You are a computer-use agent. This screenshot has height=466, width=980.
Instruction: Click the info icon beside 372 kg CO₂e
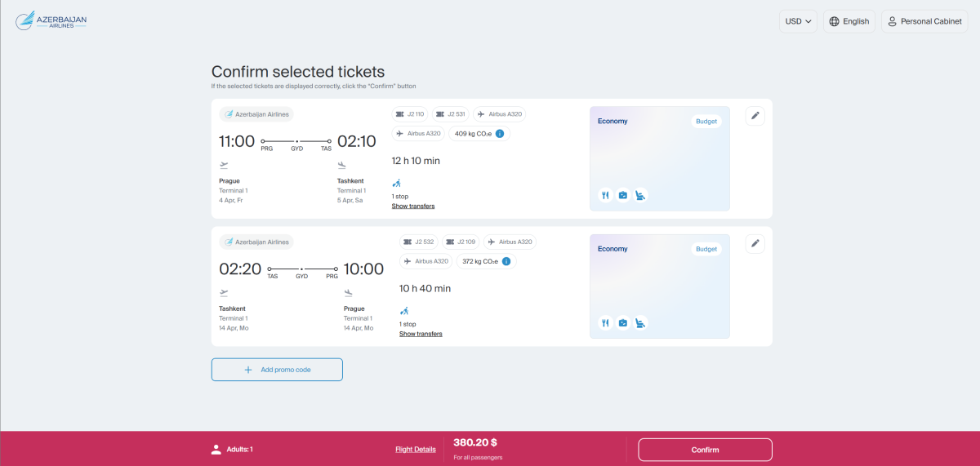tap(506, 261)
